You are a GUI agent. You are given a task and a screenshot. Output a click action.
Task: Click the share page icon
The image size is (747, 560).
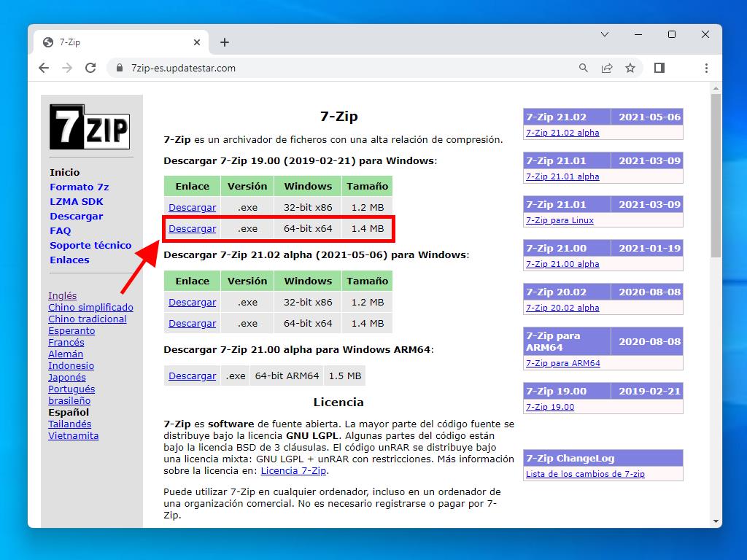point(606,68)
